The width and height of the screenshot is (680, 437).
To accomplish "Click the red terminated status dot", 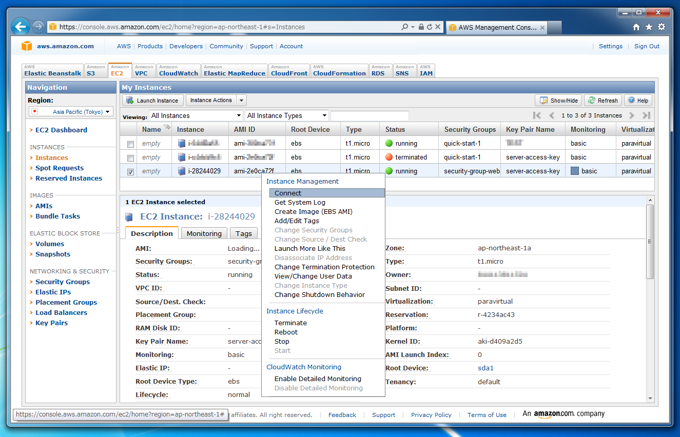I will pos(389,157).
